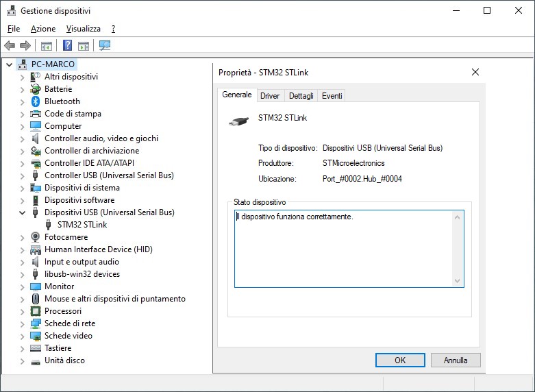The width and height of the screenshot is (535, 392).
Task: Expand the libusb-win32 devices node
Action: pyautogui.click(x=22, y=275)
